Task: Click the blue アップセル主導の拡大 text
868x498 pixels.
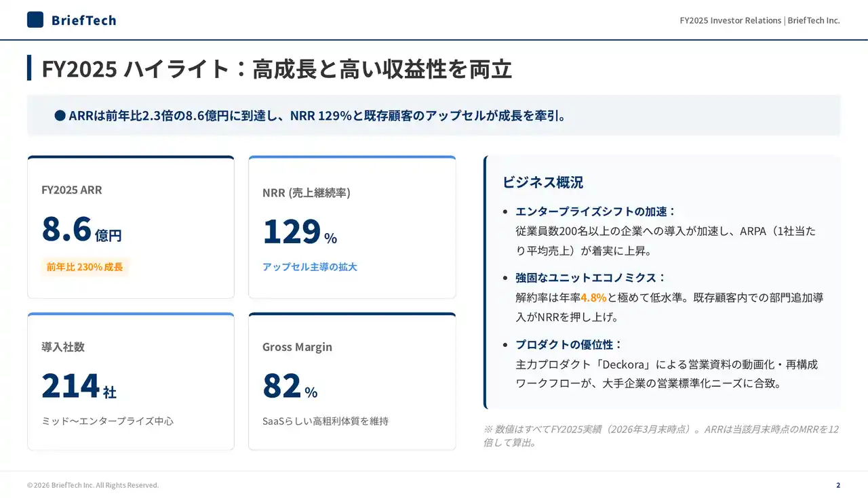Action: tap(309, 267)
